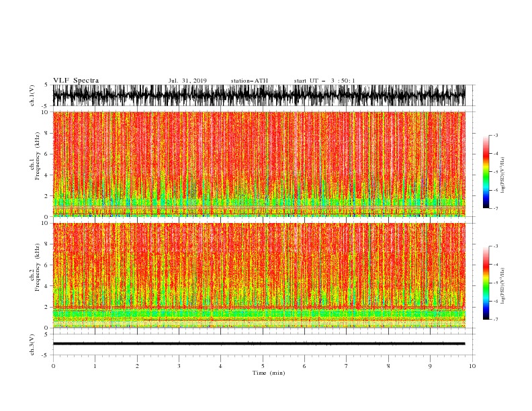Click the "5" tick on the time axis

263,366
